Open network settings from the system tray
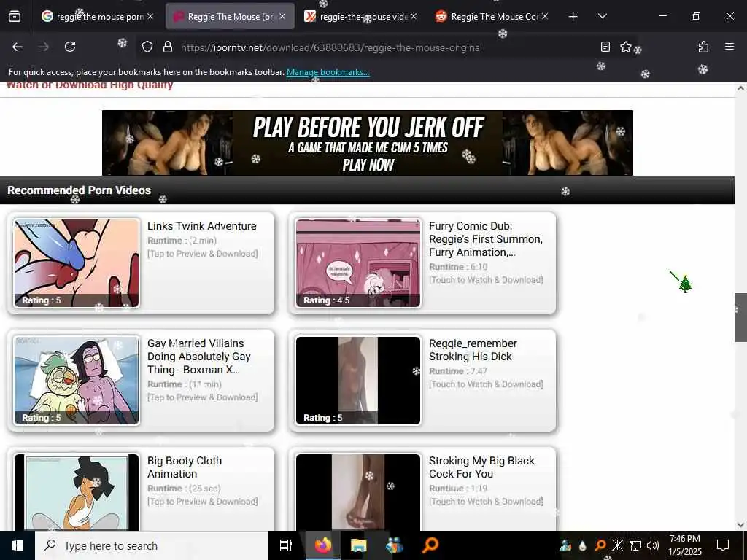 click(x=635, y=545)
